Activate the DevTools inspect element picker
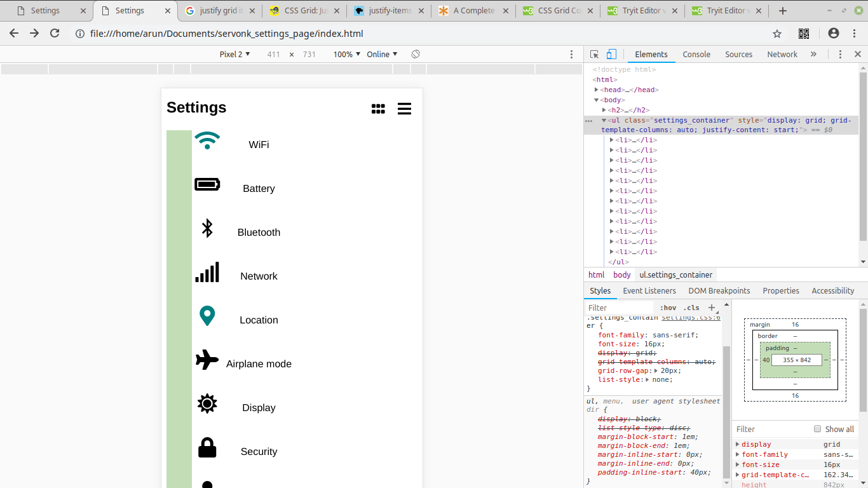The image size is (868, 488). click(x=595, y=55)
